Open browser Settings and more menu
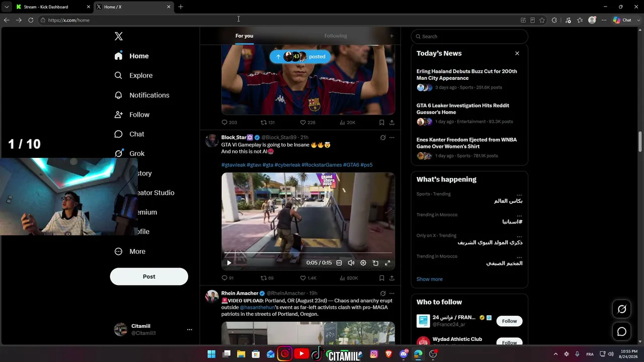Screen dimensions: 644x362 (x=604, y=20)
